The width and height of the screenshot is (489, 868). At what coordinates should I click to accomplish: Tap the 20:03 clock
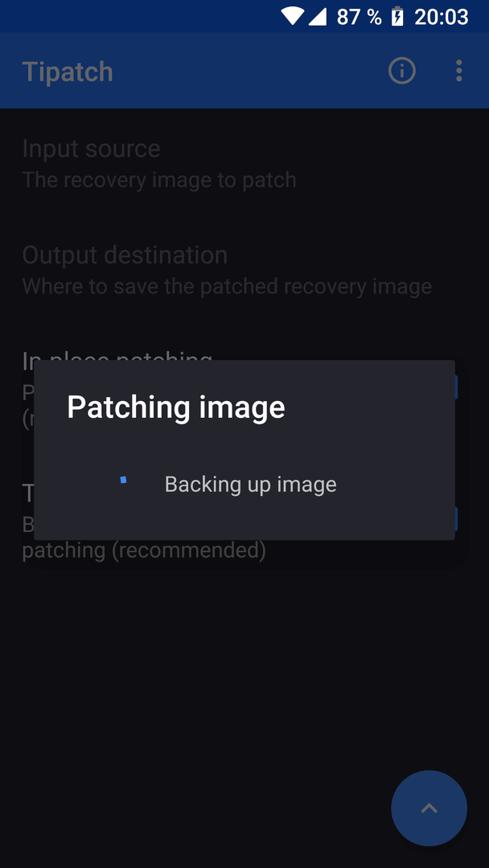442,17
